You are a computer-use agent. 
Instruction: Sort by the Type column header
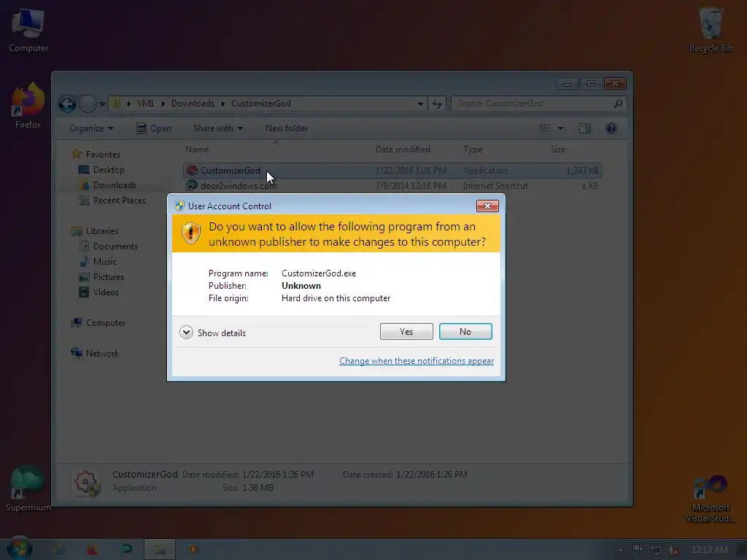[x=473, y=149]
